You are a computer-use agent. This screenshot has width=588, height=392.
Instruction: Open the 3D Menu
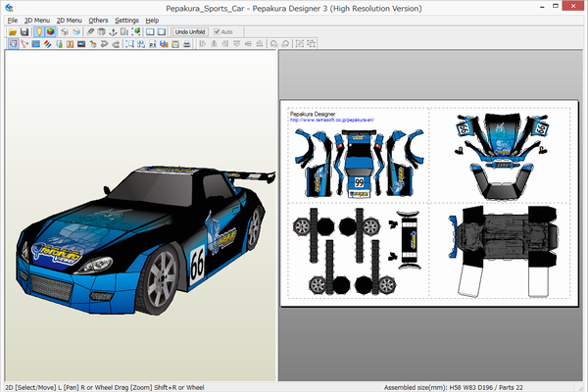(37, 21)
